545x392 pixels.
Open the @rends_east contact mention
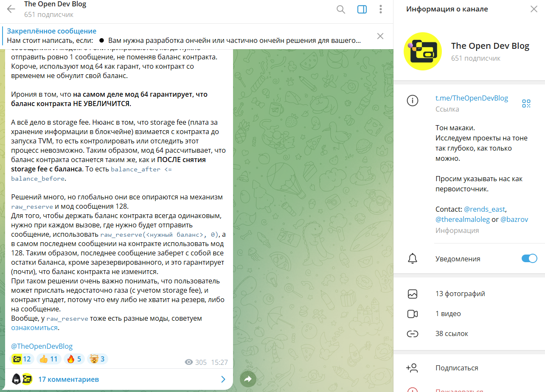485,209
